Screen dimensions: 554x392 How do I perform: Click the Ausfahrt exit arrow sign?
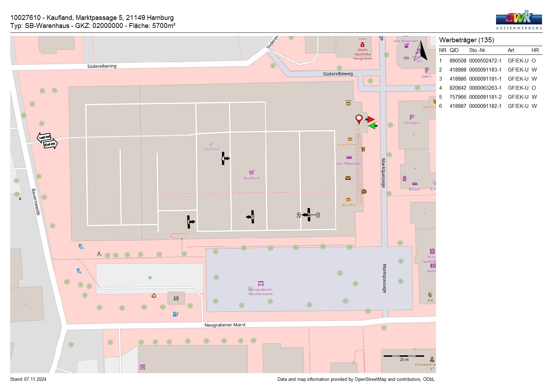(44, 137)
